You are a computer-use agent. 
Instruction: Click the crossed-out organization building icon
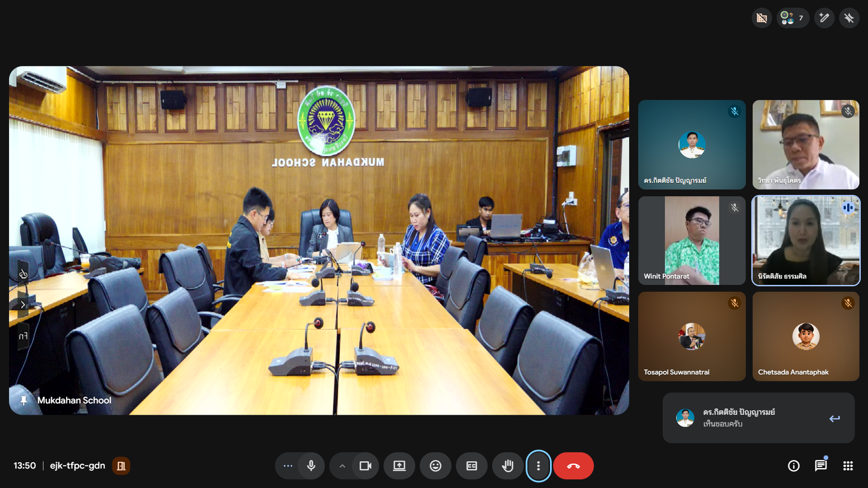[762, 18]
